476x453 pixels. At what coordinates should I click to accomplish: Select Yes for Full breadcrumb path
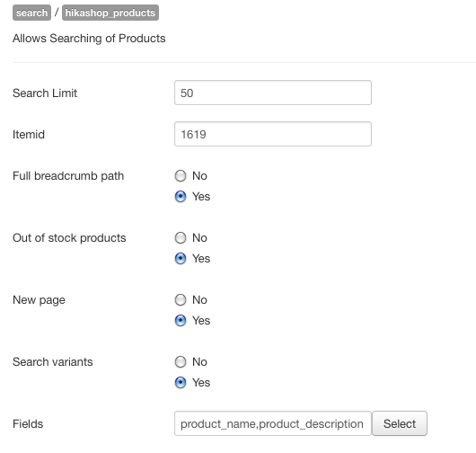tap(181, 196)
